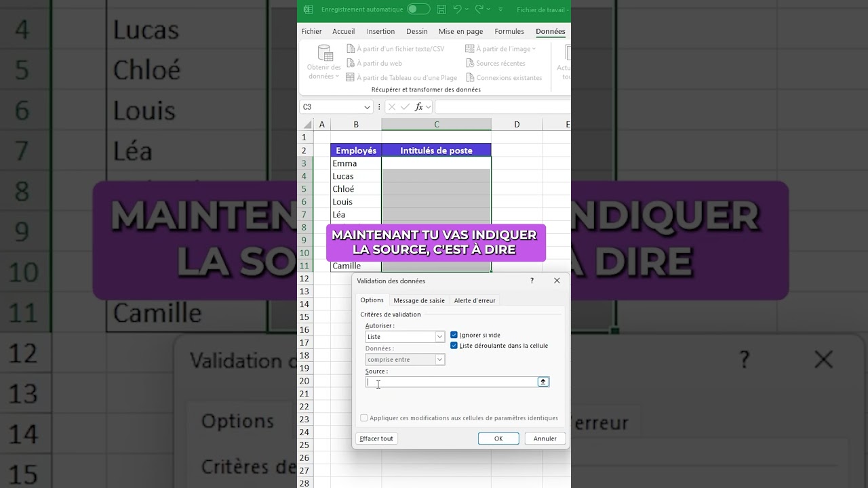Screen dimensions: 868x488
Task: Select the Options tab in dialog
Action: 372,300
